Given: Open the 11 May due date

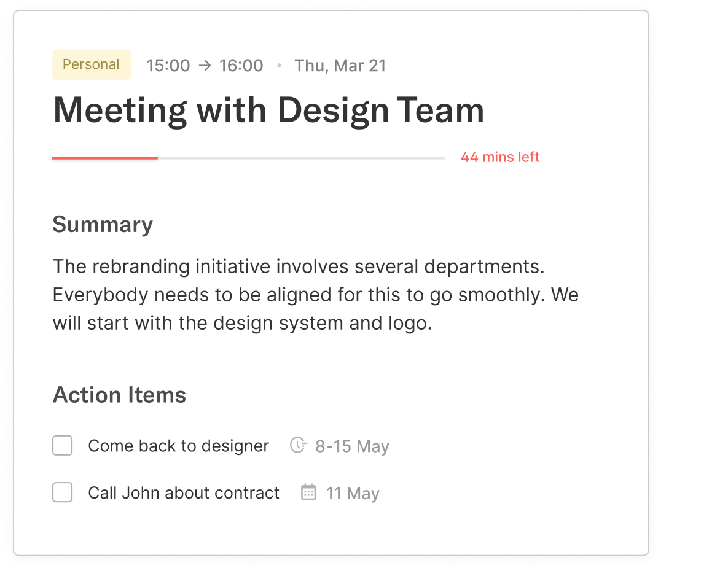Looking at the screenshot, I should click(353, 494).
